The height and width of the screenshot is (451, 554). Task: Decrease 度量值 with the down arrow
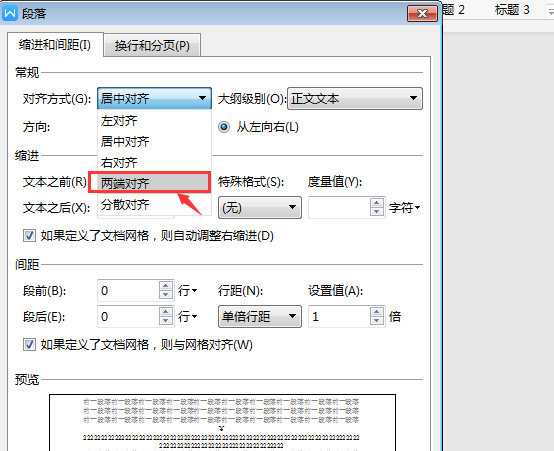(x=377, y=212)
